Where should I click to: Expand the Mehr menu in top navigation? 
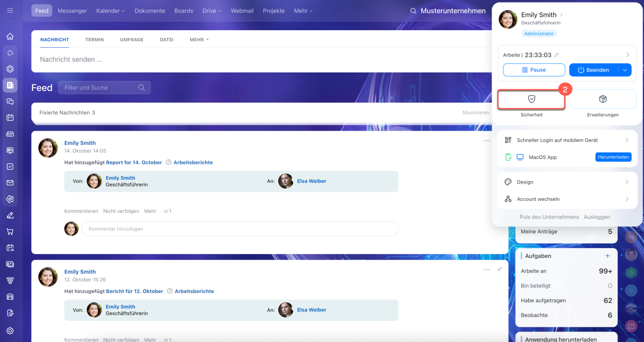(x=303, y=11)
